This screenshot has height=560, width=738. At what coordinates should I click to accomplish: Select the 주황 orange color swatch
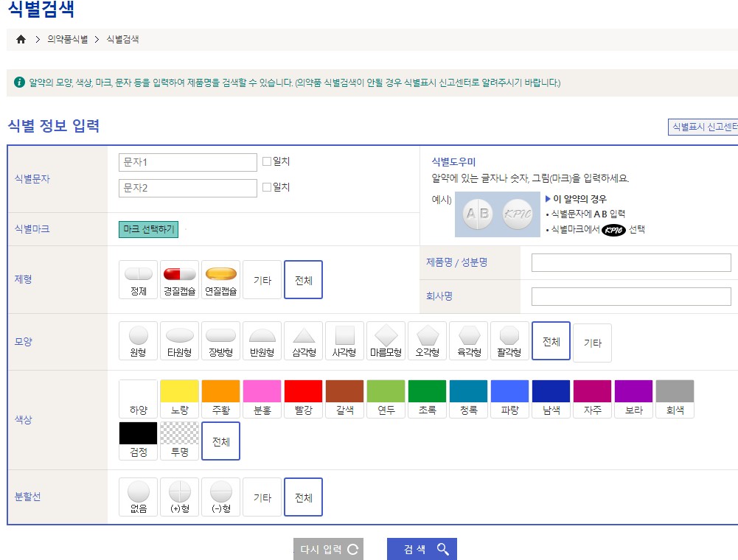point(220,399)
